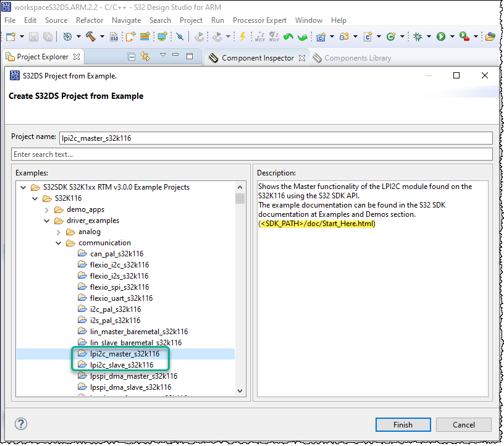Click the Finish button
The image size is (504, 446).
403,425
